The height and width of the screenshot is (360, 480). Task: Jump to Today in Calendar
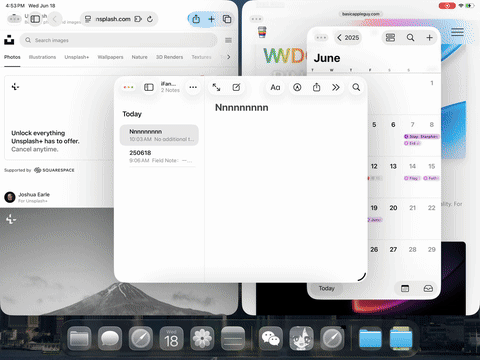[326, 288]
